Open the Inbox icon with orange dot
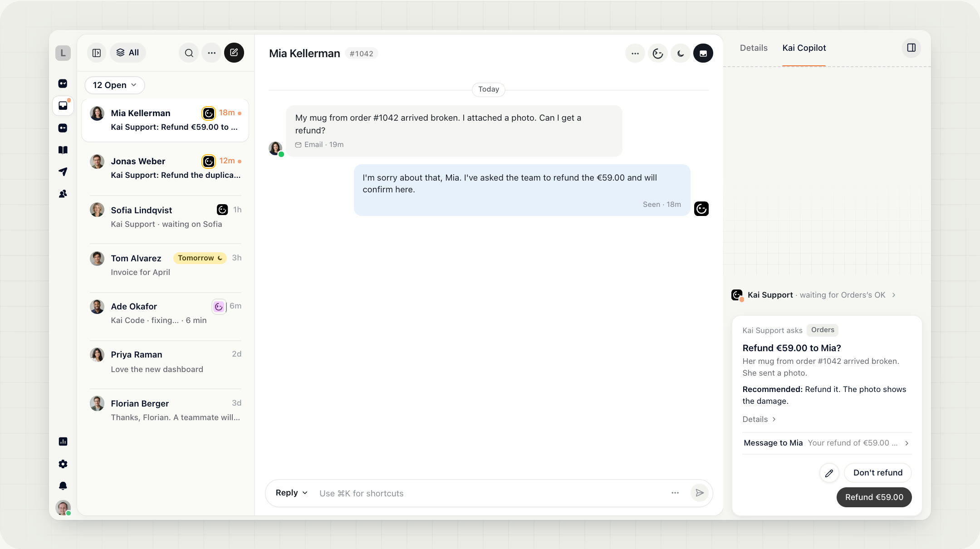 63,106
